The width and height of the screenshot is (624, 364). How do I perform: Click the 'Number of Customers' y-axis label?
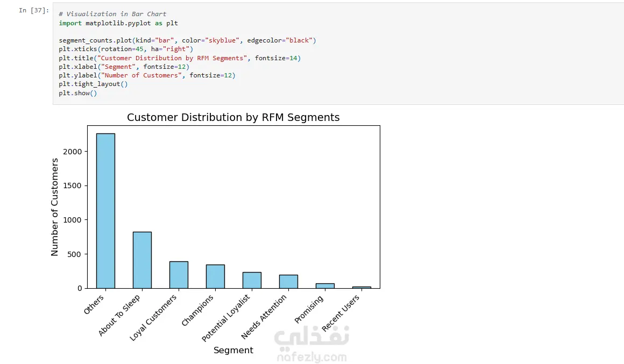coord(54,207)
